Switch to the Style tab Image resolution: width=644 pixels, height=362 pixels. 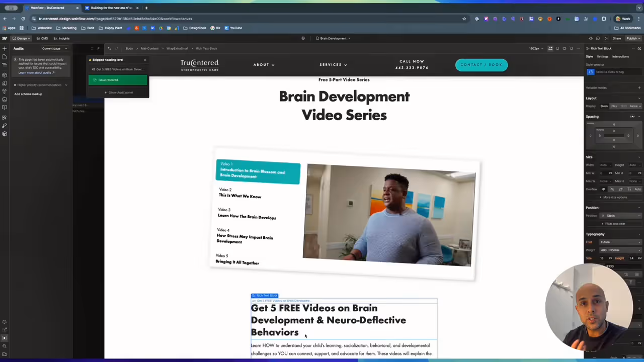589,56
